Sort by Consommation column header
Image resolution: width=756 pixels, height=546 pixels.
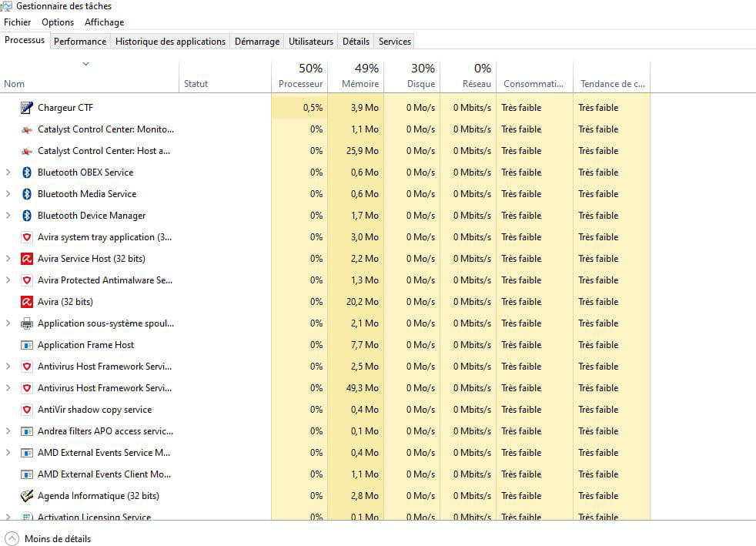click(535, 76)
